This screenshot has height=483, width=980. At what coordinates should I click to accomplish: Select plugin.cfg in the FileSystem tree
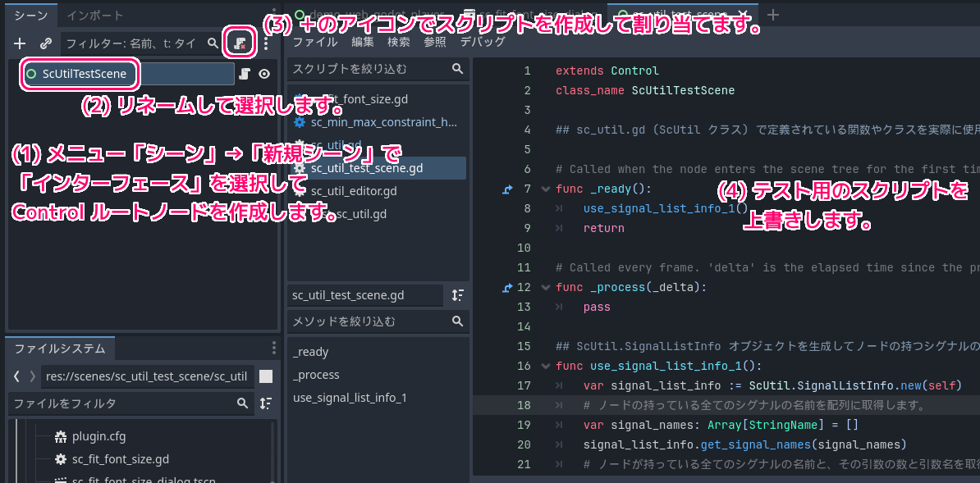pos(98,436)
